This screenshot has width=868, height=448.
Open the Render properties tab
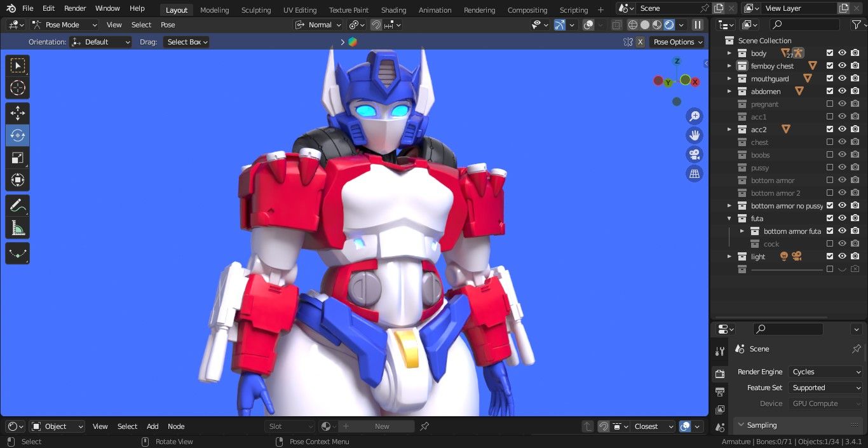point(720,374)
